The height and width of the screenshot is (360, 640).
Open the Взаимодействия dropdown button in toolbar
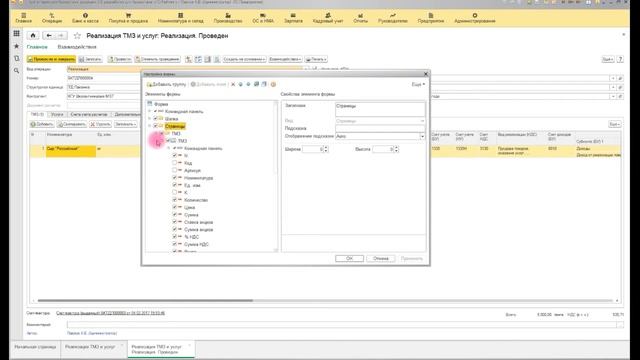285,59
